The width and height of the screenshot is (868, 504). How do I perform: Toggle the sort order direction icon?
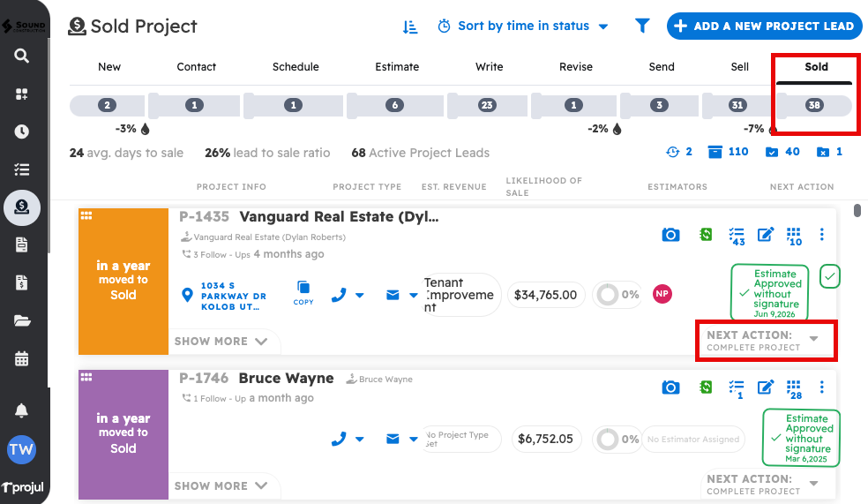pos(410,26)
